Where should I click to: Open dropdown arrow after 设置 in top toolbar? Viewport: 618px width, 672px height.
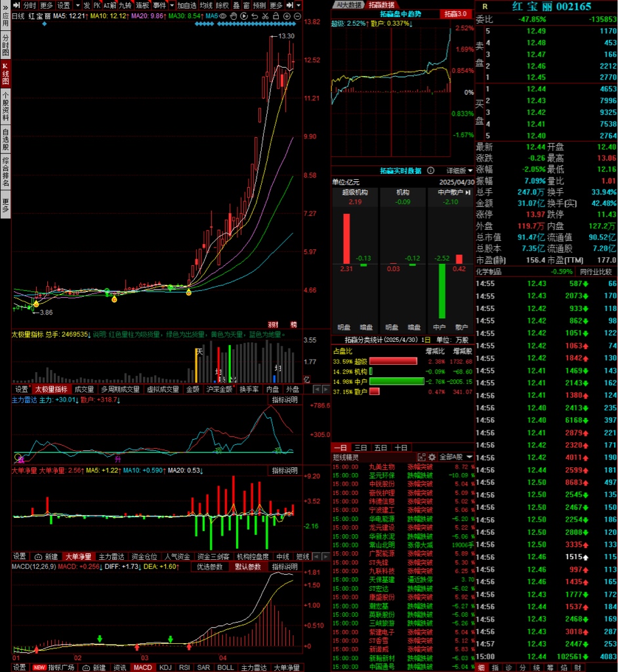tap(77, 5)
